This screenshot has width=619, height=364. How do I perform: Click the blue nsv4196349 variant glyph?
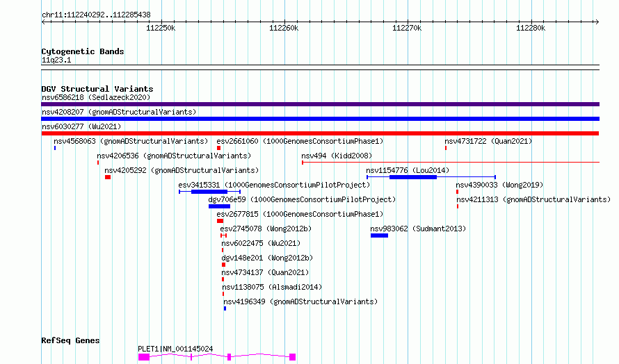[x=225, y=308]
